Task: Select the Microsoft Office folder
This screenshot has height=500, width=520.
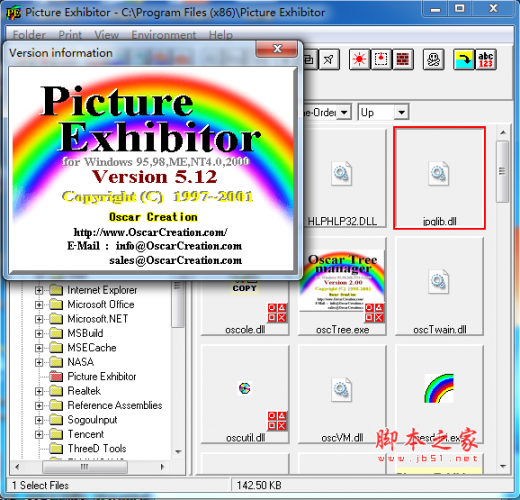Action: click(101, 304)
